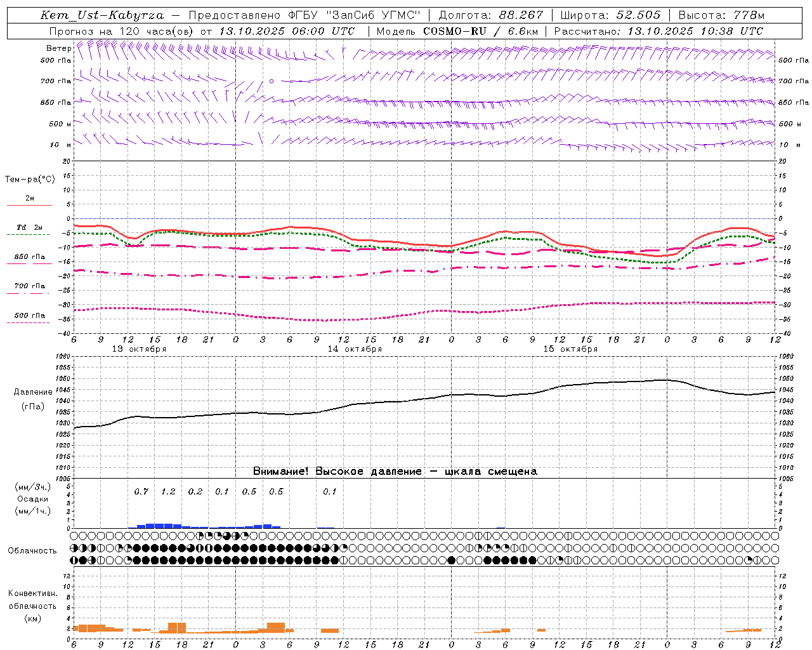Click the 'Td 2м' dew point legend entry

pyautogui.click(x=29, y=227)
